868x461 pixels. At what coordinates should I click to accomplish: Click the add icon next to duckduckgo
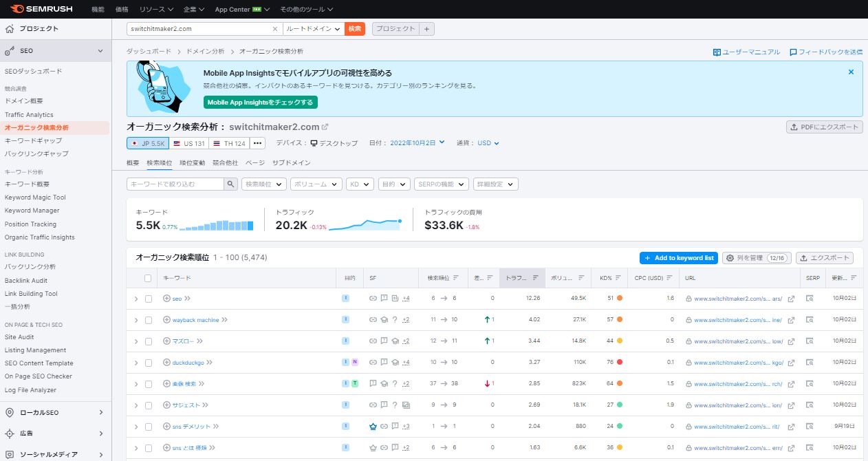166,363
